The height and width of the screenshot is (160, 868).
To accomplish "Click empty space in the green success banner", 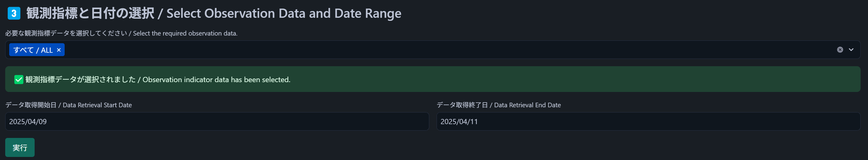I will (x=573, y=79).
